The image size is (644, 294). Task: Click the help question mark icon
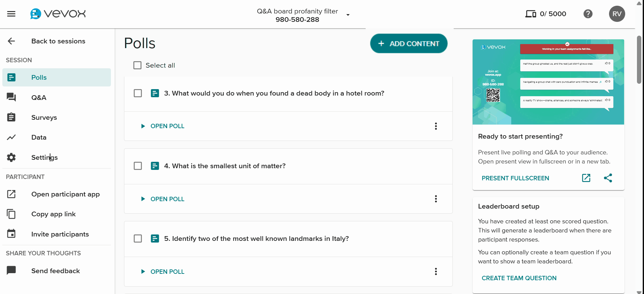pyautogui.click(x=588, y=14)
